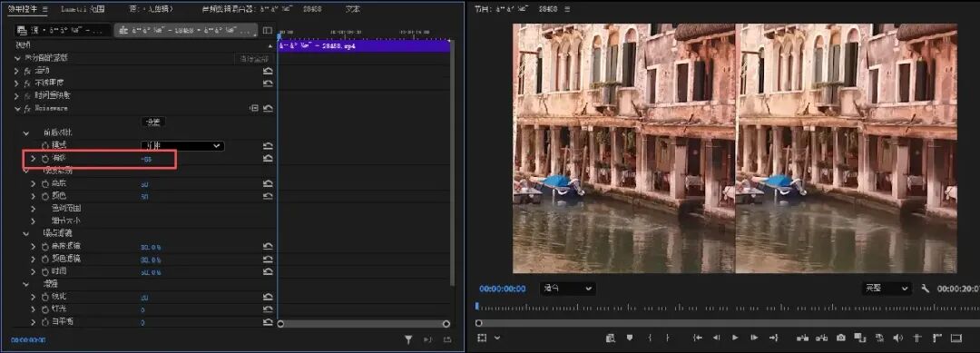Viewport: 980px width, 353px height.
Task: Click the Export Frame camera icon
Action: [x=840, y=338]
